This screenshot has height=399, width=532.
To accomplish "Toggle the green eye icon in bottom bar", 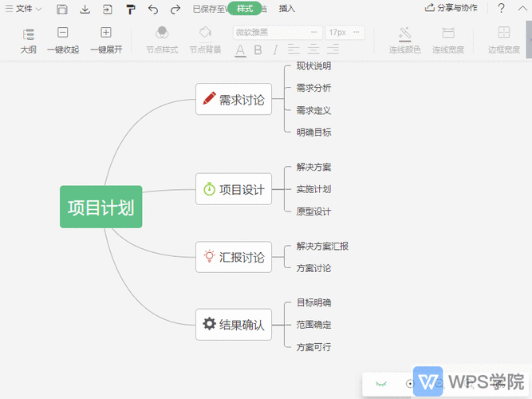I will pyautogui.click(x=381, y=384).
